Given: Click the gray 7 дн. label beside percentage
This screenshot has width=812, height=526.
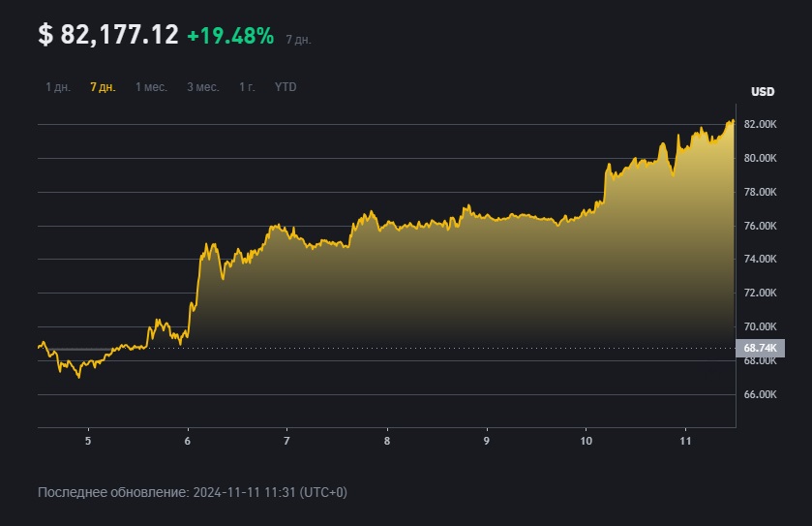Looking at the screenshot, I should coord(299,40).
